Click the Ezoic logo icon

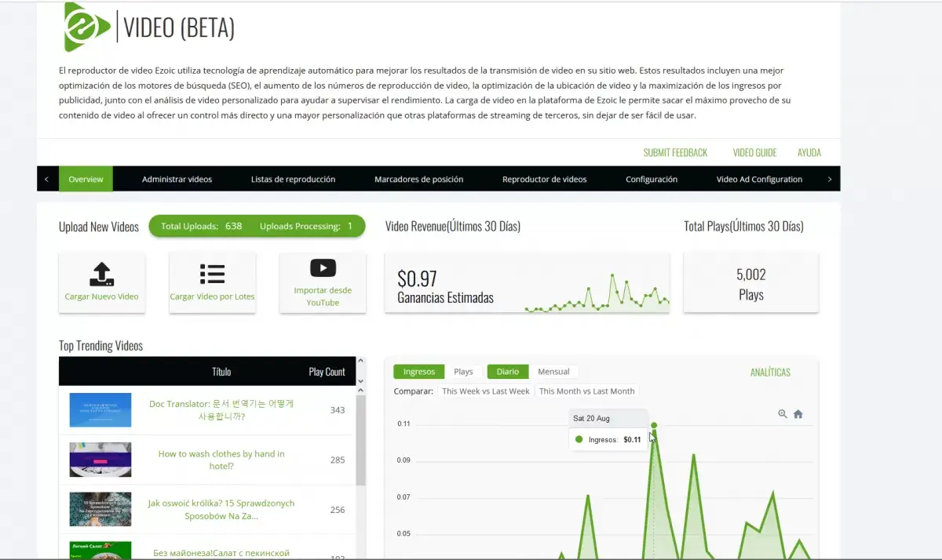tap(86, 27)
